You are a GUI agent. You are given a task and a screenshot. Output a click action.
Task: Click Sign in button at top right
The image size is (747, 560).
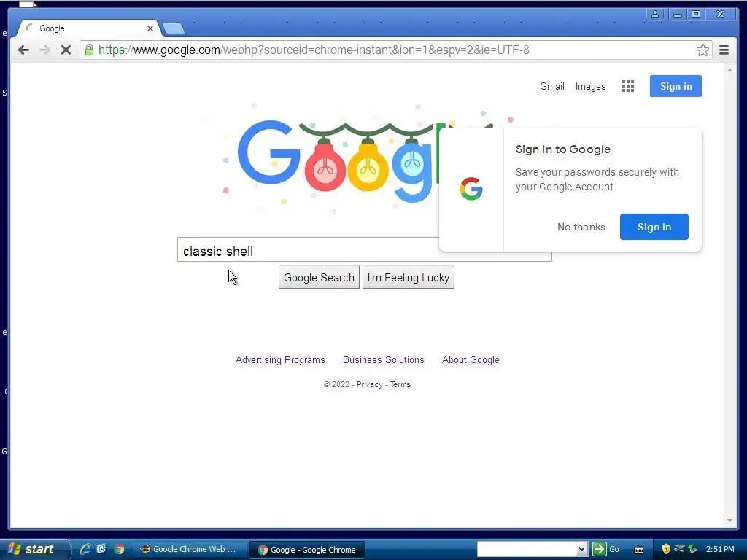676,86
